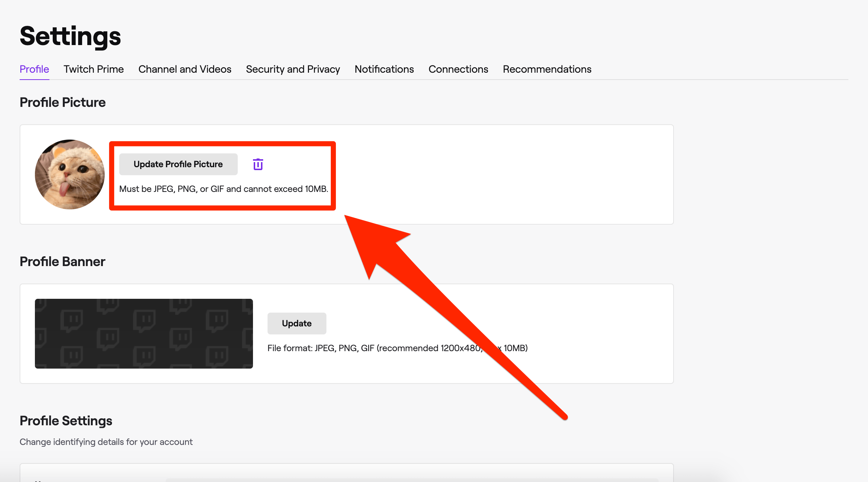Click the cat profile picture avatar
This screenshot has height=482, width=868.
(70, 174)
